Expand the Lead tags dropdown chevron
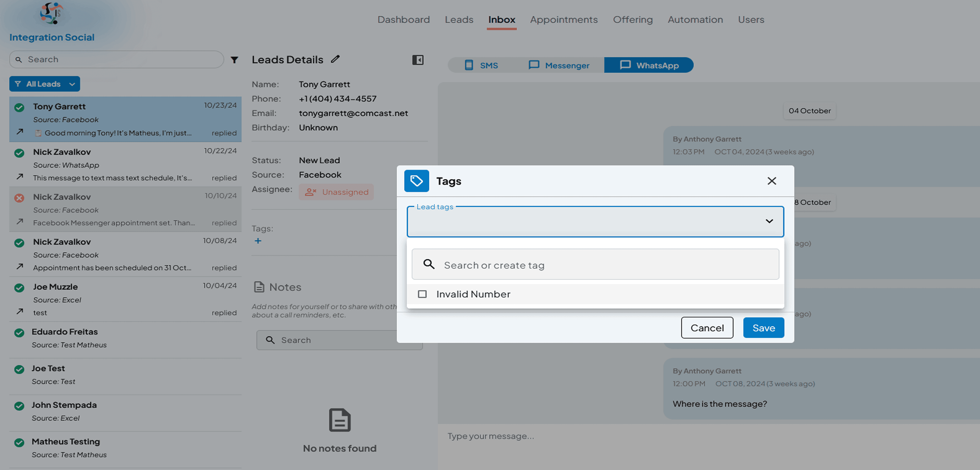The height and width of the screenshot is (470, 980). 769,221
